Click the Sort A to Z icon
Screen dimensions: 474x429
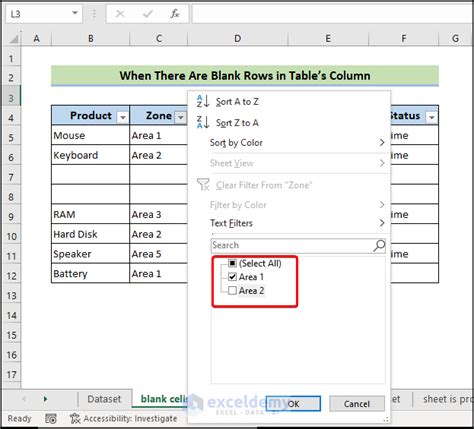click(203, 101)
